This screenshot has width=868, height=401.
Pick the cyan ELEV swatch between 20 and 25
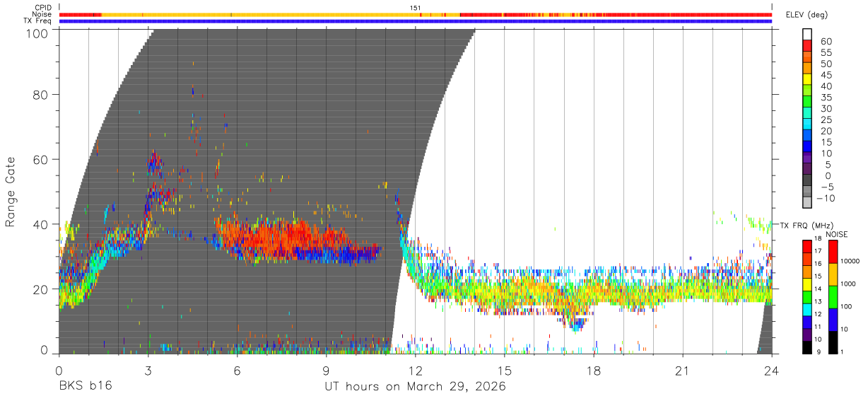click(807, 125)
